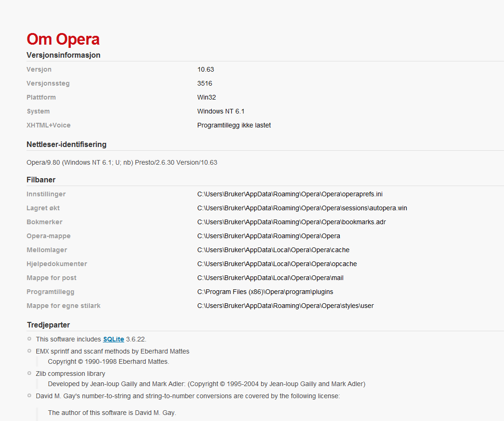Click the 'Mappe for egne stilark' label
The width and height of the screenshot is (504, 421).
pos(64,306)
